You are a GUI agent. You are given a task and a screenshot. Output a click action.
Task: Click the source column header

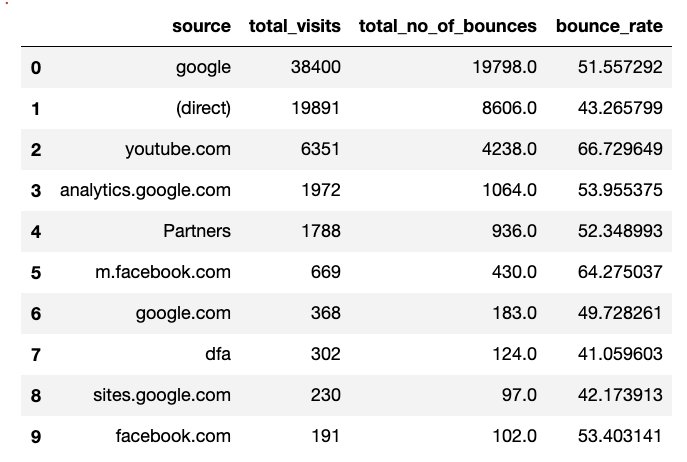201,26
